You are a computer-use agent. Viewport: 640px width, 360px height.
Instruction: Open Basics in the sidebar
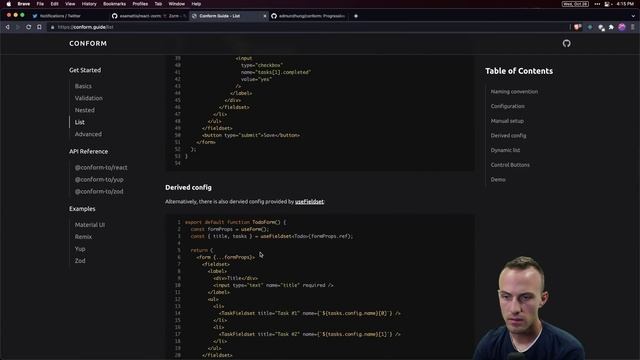(83, 86)
